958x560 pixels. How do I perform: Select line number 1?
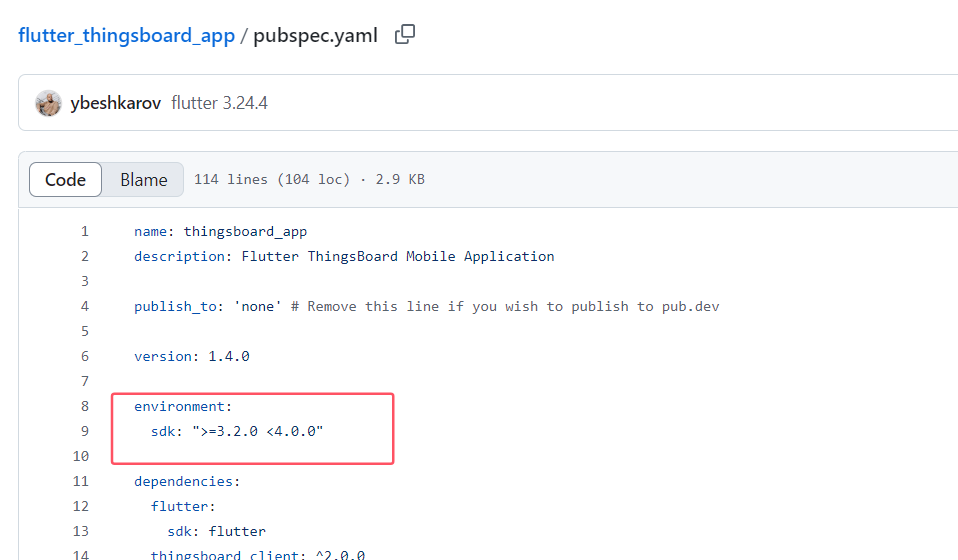pos(85,231)
